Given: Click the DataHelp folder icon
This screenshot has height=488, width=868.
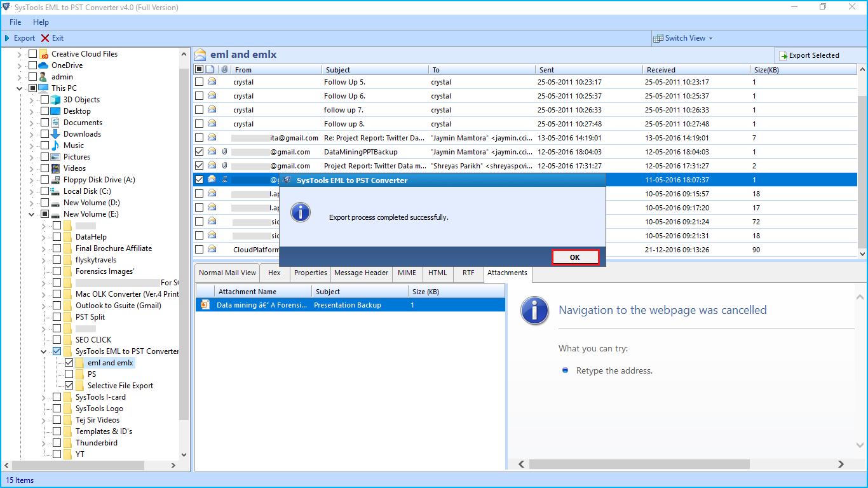Looking at the screenshot, I should click(67, 237).
